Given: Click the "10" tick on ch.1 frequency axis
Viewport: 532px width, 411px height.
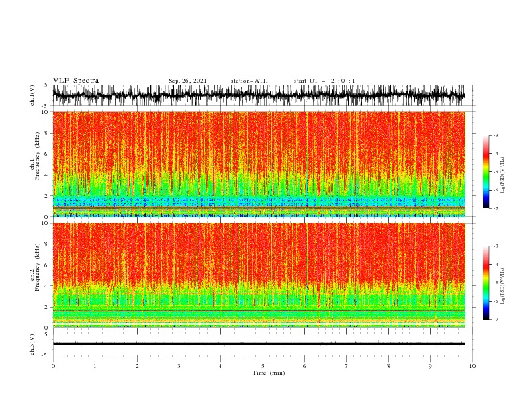Looking at the screenshot, I should [x=46, y=112].
